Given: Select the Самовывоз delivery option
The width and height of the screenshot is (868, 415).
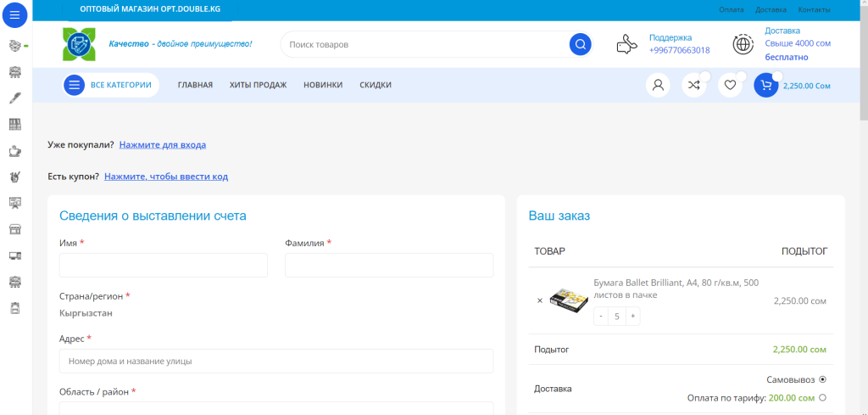Looking at the screenshot, I should [822, 379].
